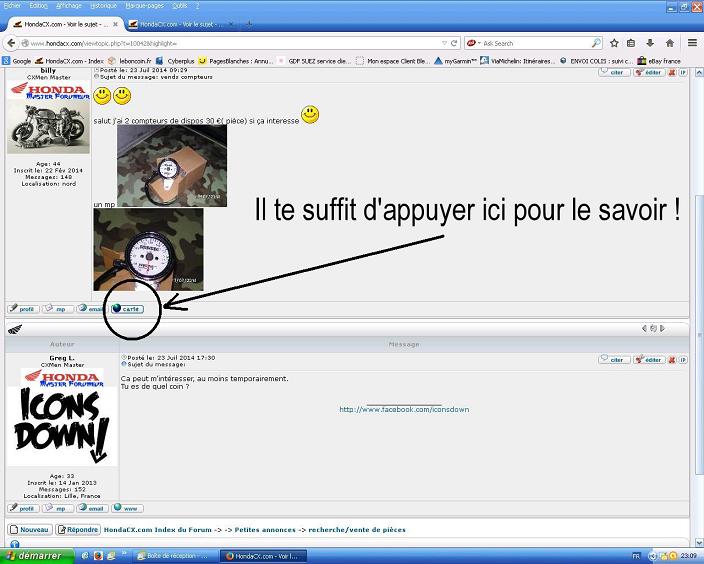The width and height of the screenshot is (704, 564).
Task: Click the address bar URL field
Action: [x=231, y=43]
